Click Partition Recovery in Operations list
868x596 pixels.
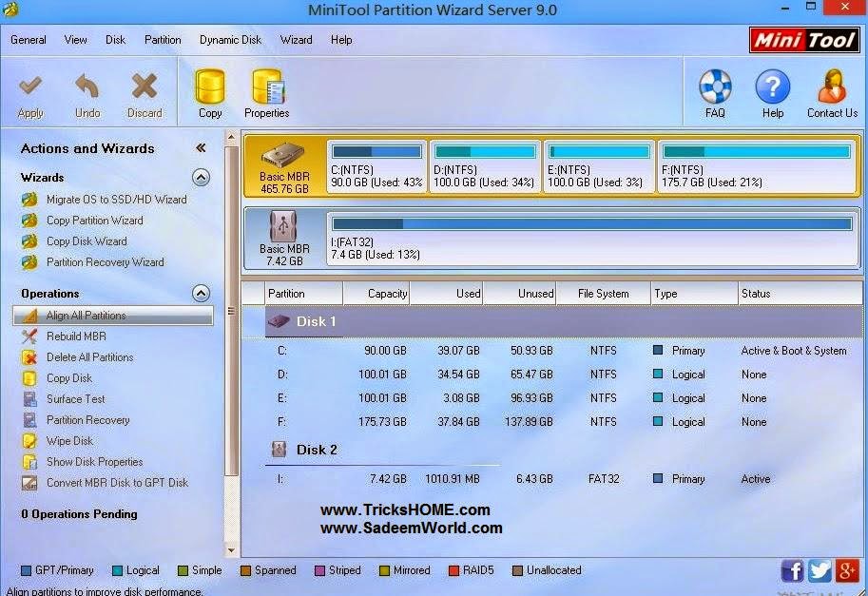88,420
